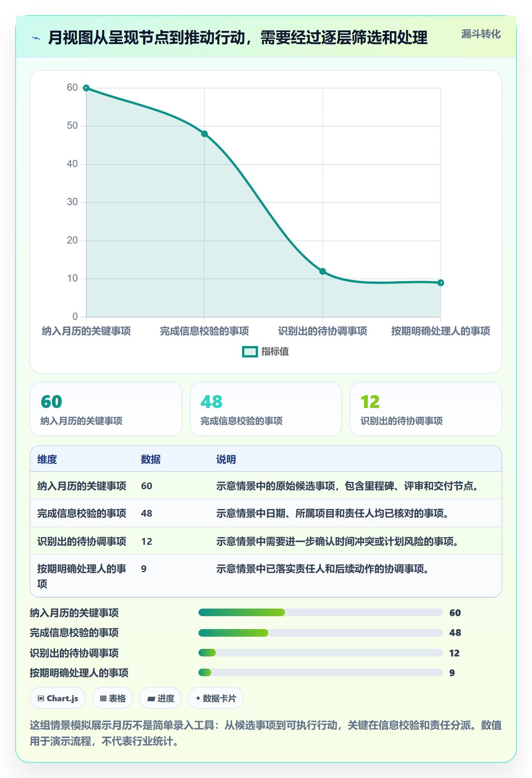Click the y-axis label 30
Image resolution: width=532 pixels, height=778 pixels.
click(72, 202)
